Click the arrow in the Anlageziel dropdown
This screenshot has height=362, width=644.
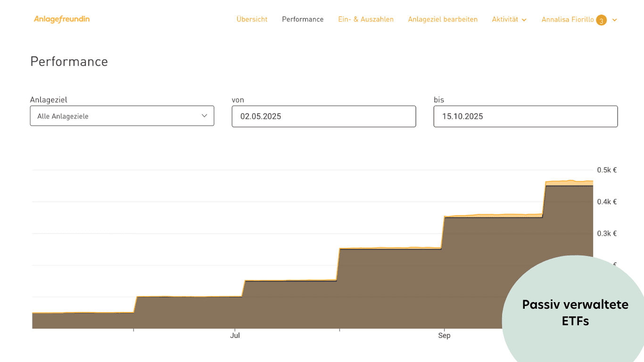pos(204,116)
